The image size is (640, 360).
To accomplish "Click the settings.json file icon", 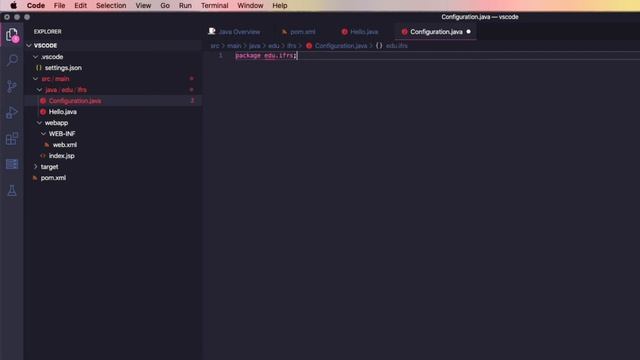I will [39, 68].
